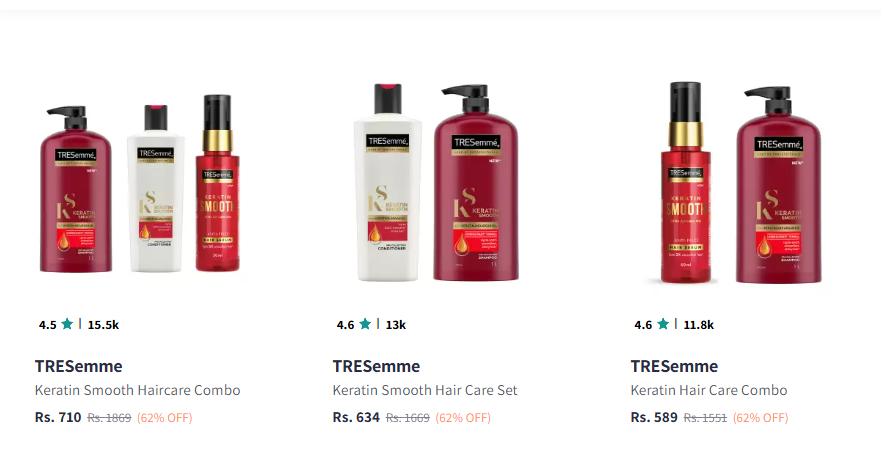Click the Rs. 710 price
Viewport: 881px width, 456px height.
click(x=58, y=417)
